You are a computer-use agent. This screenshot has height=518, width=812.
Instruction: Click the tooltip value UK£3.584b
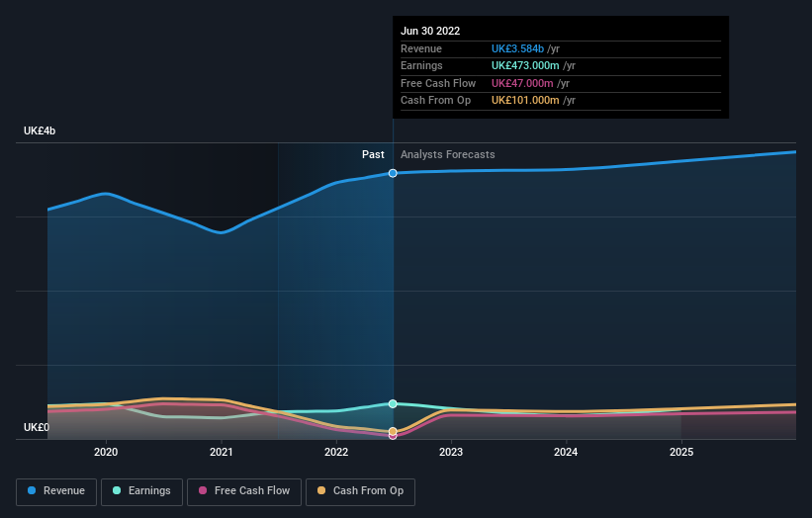[517, 48]
